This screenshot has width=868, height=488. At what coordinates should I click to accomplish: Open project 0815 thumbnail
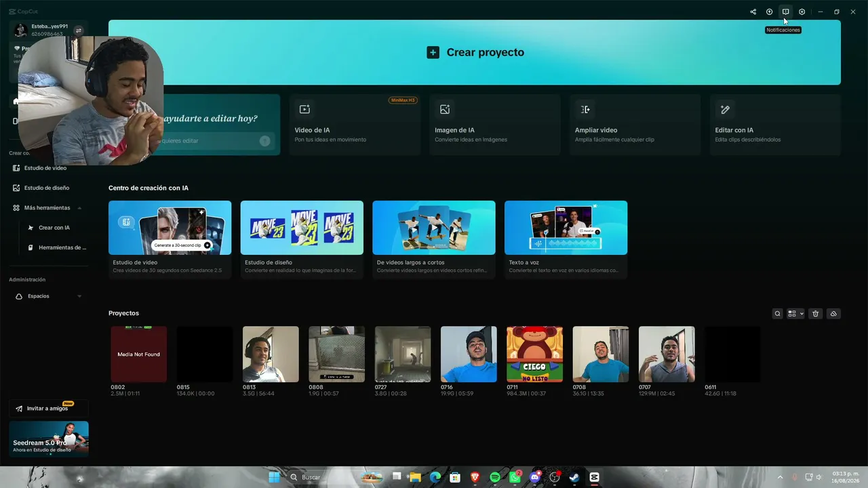tap(205, 354)
